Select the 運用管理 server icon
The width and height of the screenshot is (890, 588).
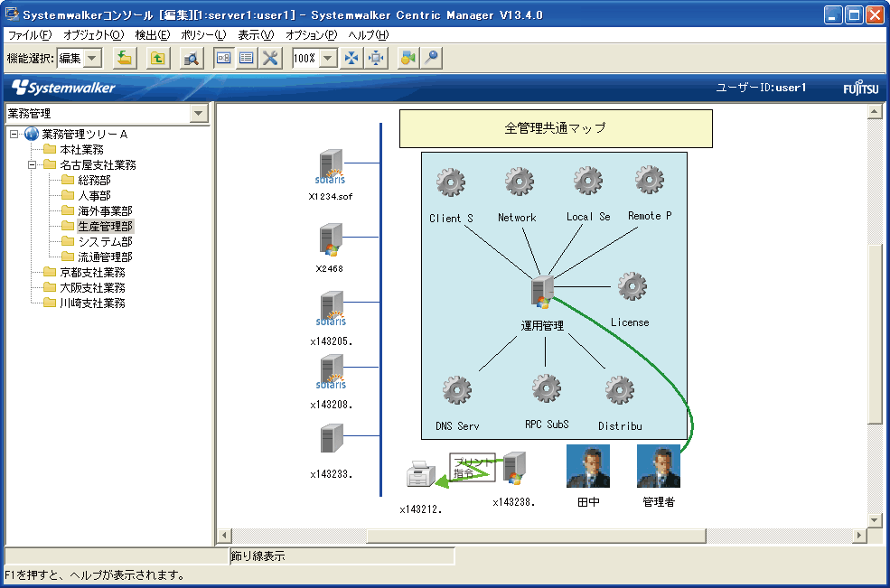pos(542,293)
